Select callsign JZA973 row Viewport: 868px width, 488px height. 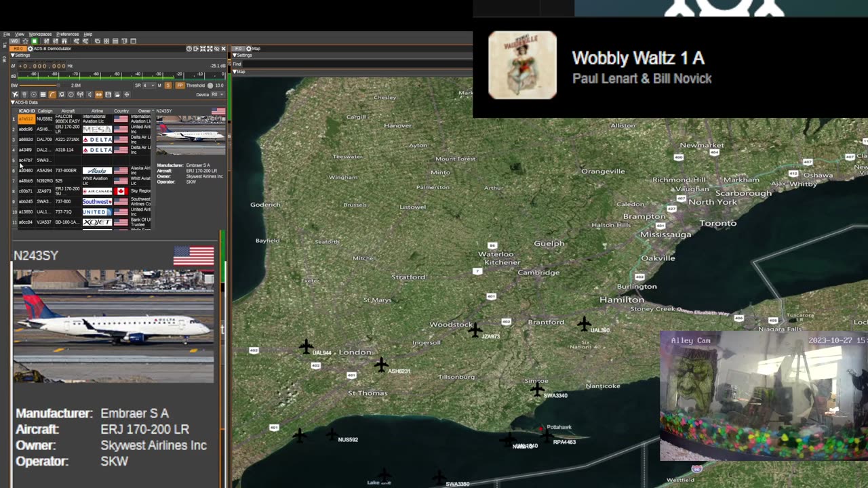pyautogui.click(x=81, y=191)
